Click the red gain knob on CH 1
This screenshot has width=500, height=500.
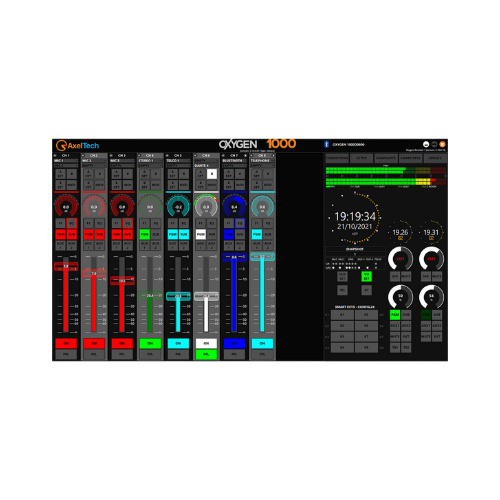pos(66,206)
